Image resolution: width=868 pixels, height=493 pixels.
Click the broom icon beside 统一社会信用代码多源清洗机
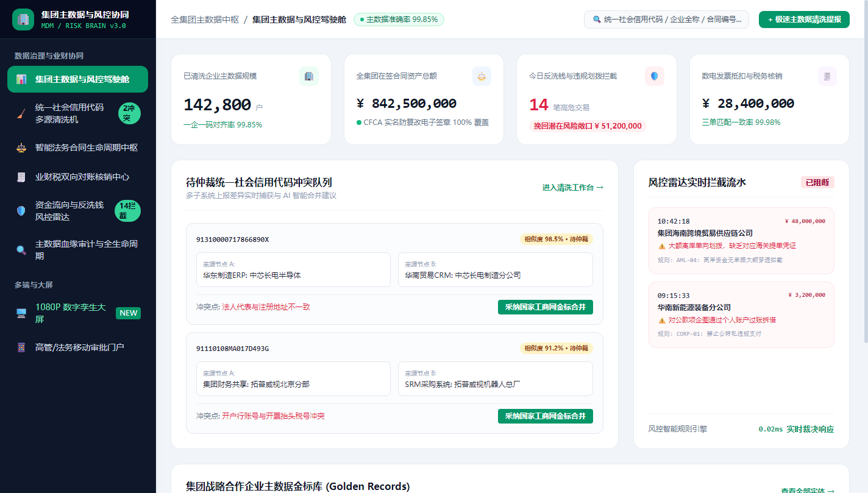(21, 113)
